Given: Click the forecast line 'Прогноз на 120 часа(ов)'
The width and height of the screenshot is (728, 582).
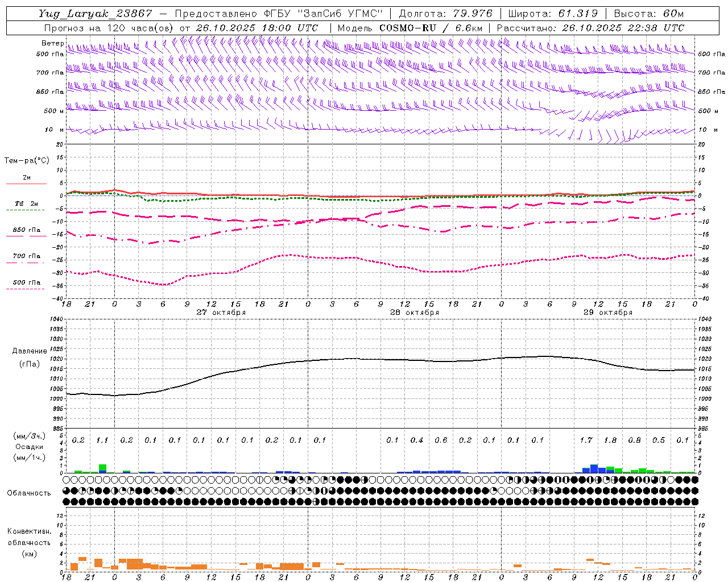Looking at the screenshot, I should (x=108, y=28).
